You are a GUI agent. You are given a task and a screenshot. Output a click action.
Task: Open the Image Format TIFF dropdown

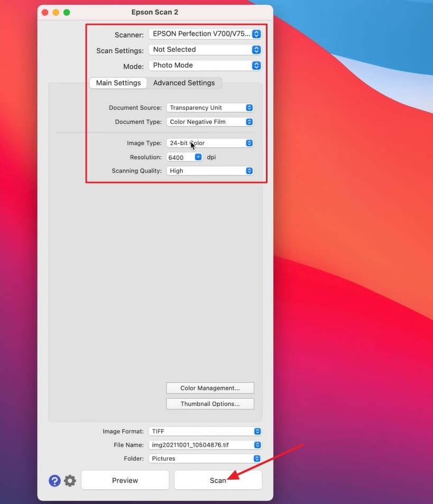pos(205,432)
